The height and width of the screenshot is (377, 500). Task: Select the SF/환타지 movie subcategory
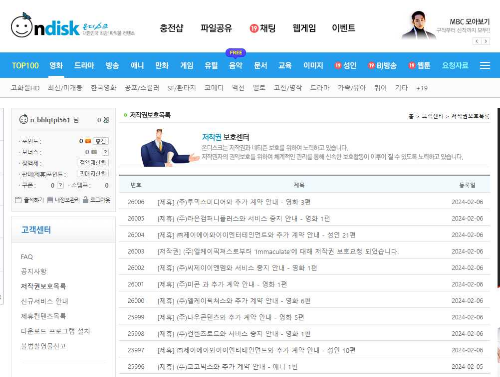click(x=182, y=88)
